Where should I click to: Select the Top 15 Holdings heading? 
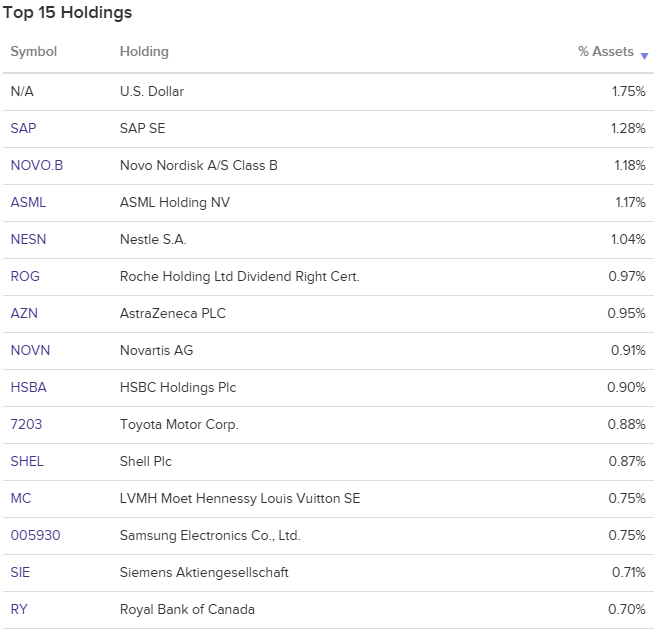68,13
